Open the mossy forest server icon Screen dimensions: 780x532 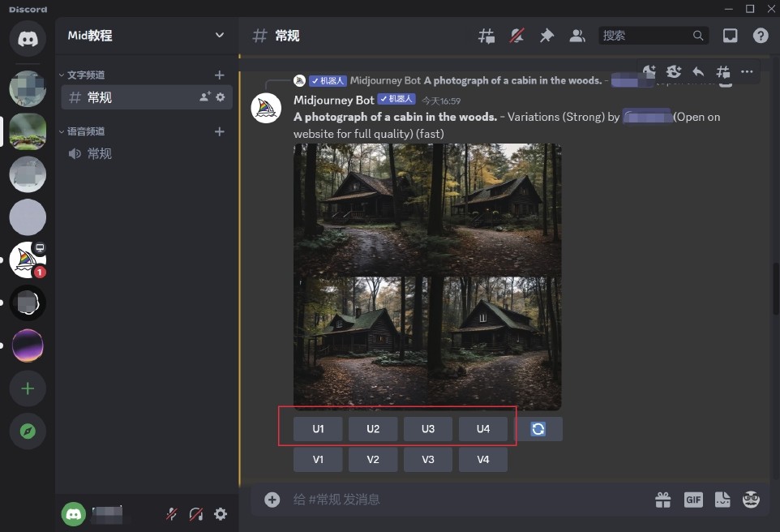coord(28,131)
